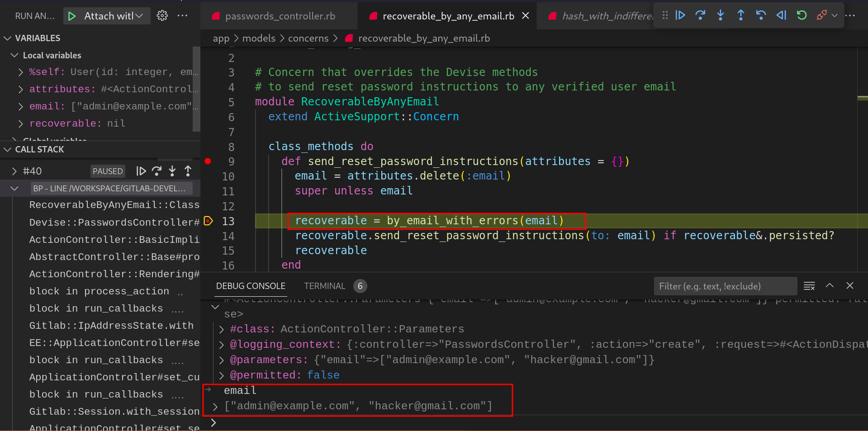Expand the @permitted row in the console

(x=222, y=375)
